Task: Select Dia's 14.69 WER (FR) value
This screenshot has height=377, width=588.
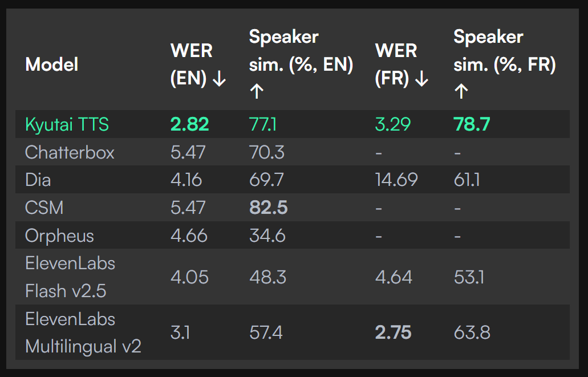Action: [396, 180]
